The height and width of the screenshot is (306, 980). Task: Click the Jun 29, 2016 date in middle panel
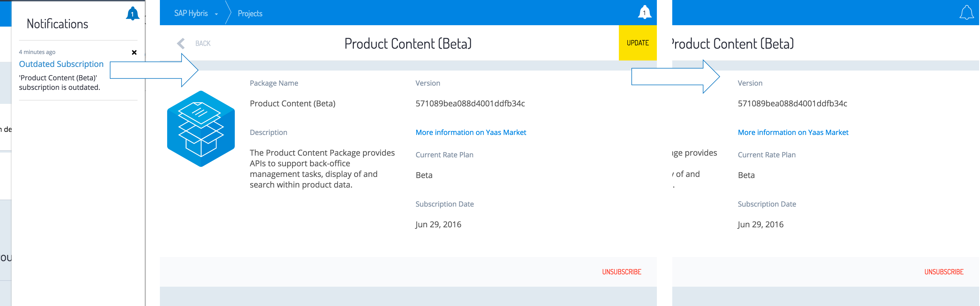click(x=438, y=225)
